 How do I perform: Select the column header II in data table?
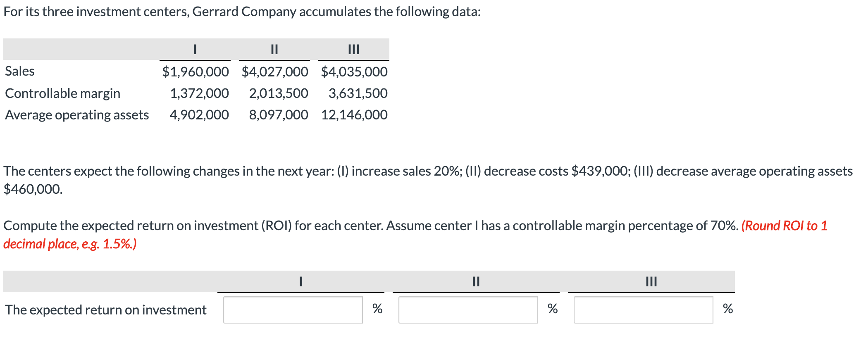coord(274,50)
